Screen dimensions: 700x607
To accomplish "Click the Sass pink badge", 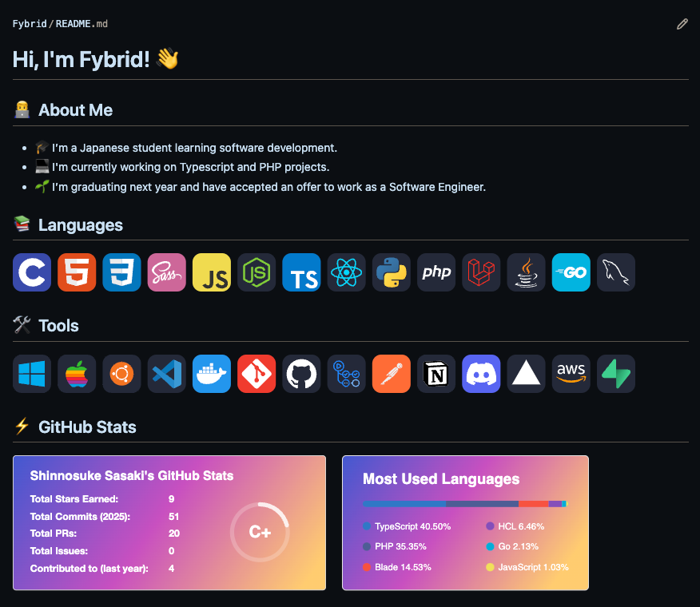I will point(166,272).
